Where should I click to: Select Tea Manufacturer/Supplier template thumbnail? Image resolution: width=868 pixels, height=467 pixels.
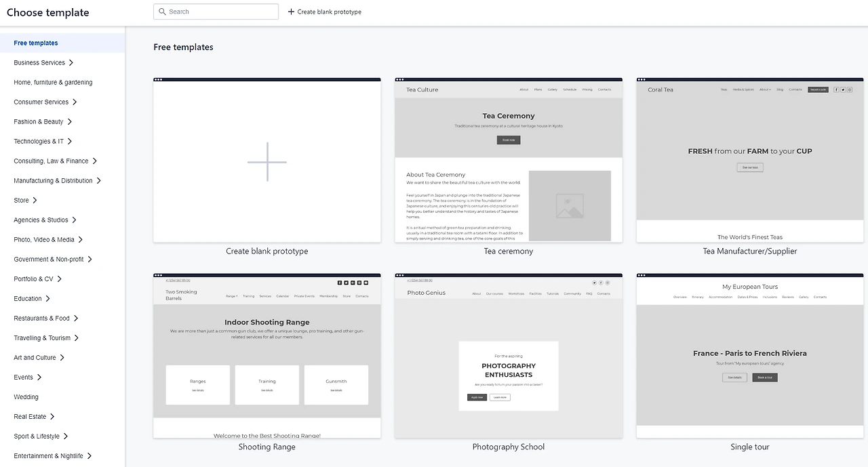(x=750, y=160)
